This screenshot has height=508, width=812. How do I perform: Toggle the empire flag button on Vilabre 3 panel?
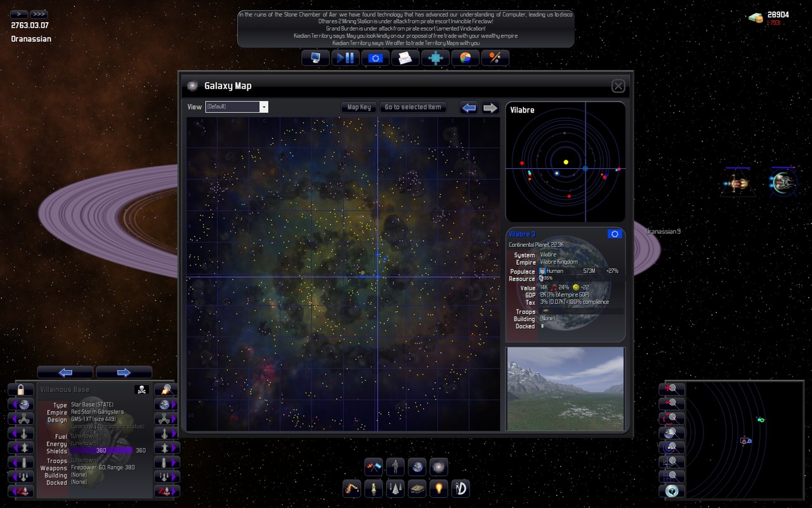tap(614, 234)
